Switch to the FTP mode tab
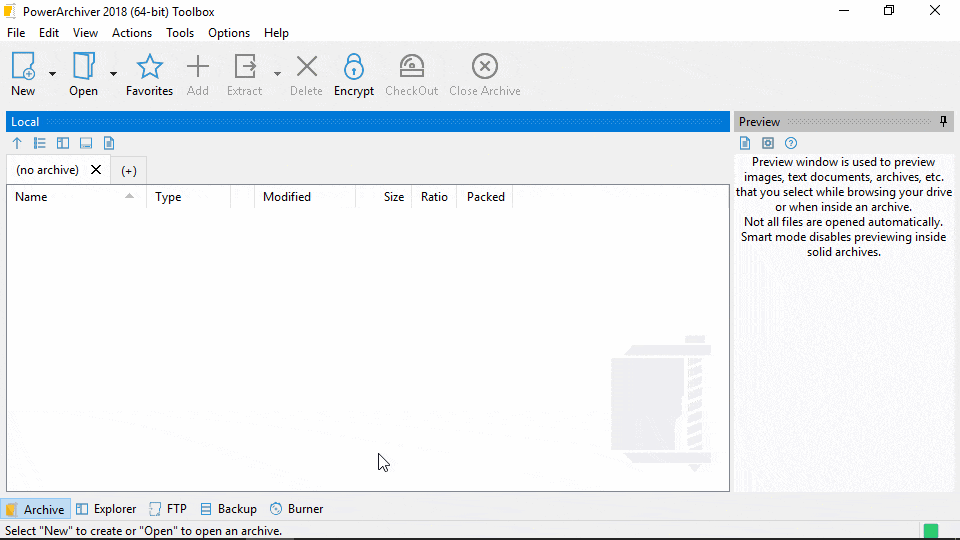This screenshot has width=960, height=540. coord(168,509)
